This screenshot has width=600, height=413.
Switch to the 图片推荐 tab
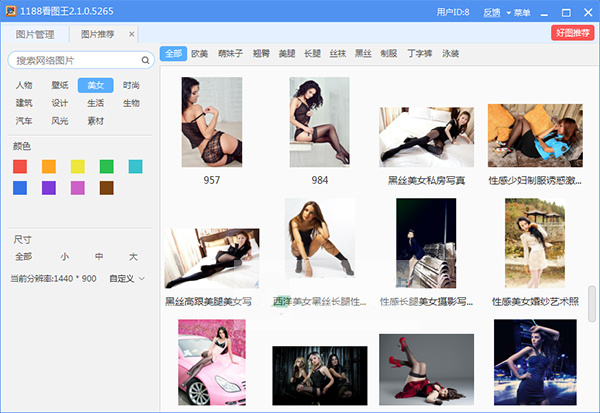[x=98, y=34]
